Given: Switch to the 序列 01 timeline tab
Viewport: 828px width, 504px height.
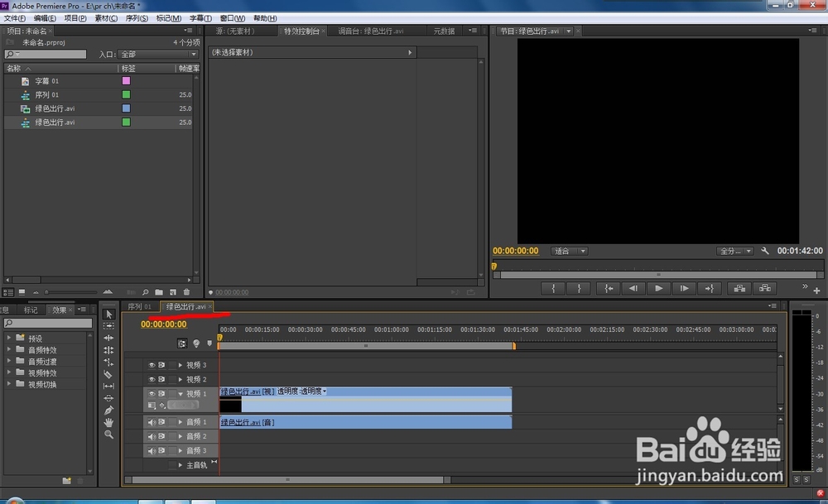Looking at the screenshot, I should click(139, 307).
